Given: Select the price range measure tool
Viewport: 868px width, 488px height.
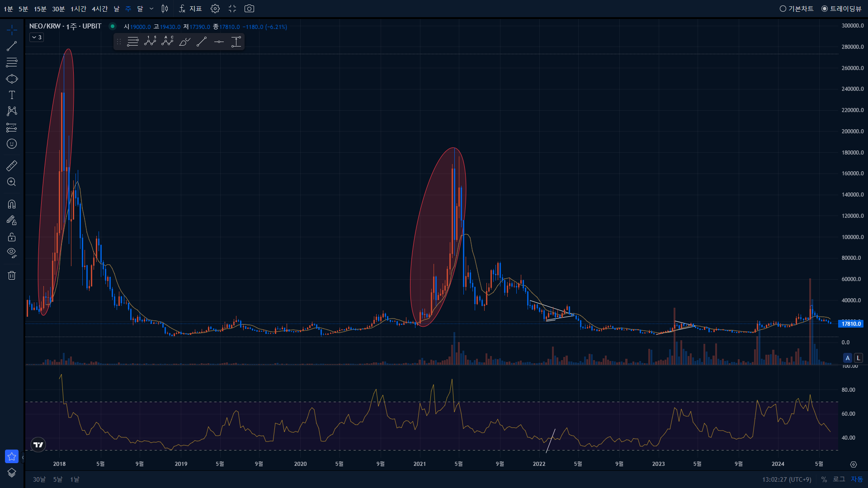Looking at the screenshot, I should coord(236,42).
